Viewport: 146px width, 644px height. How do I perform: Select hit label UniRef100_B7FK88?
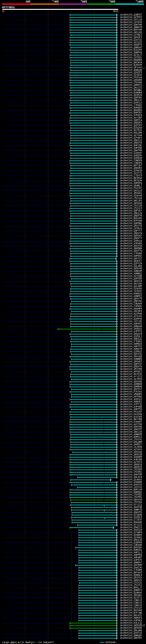(131, 221)
